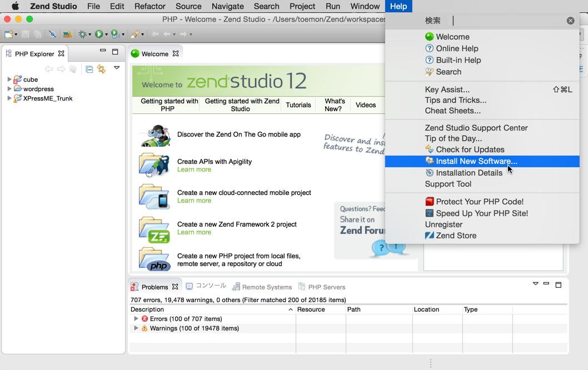Image resolution: width=588 pixels, height=370 pixels.
Task: Expand the Warnings group in Problems
Action: (136, 328)
